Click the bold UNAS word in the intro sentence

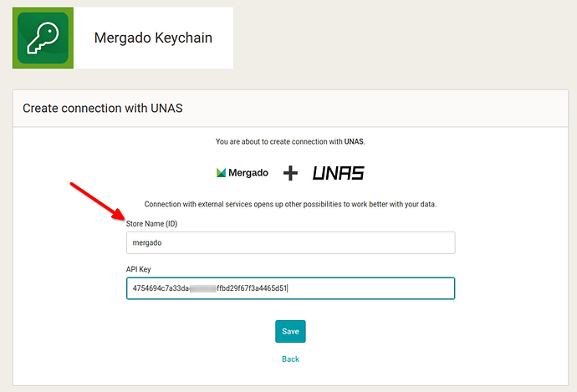354,142
